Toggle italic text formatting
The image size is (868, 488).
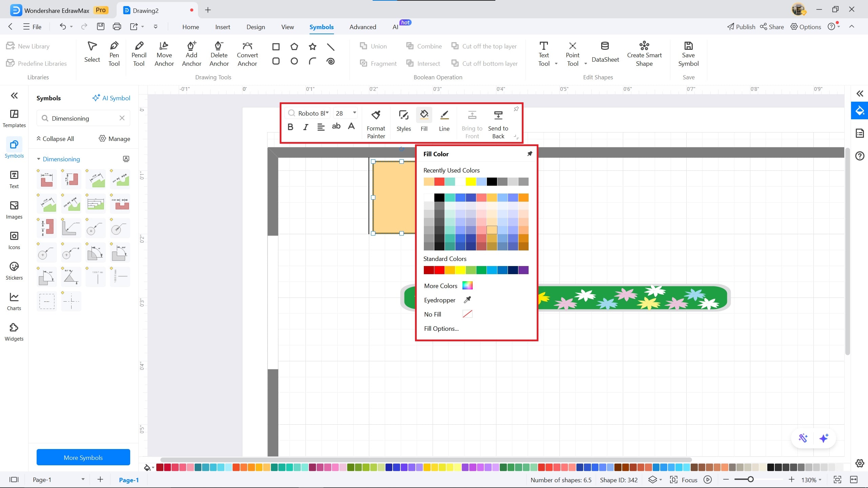click(x=305, y=127)
